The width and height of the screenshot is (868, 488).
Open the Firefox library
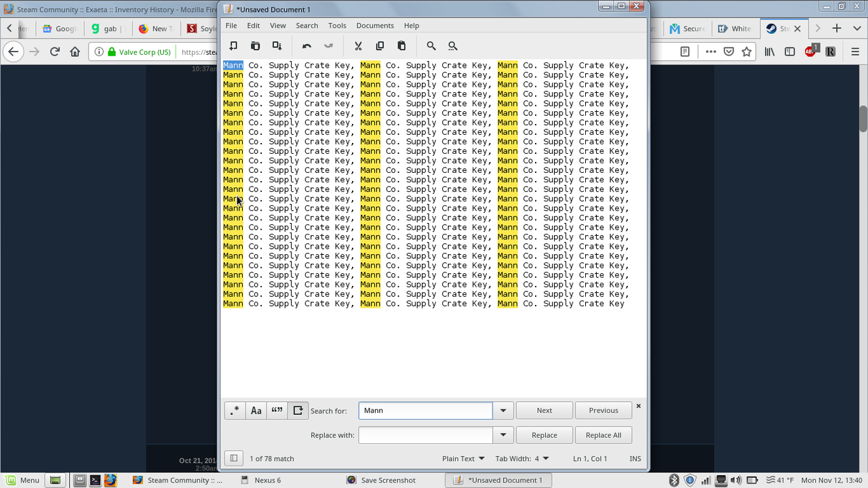[770, 52]
